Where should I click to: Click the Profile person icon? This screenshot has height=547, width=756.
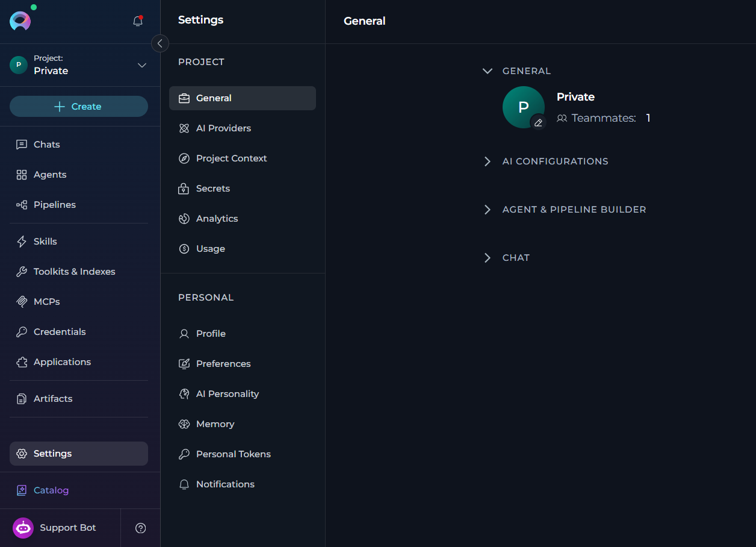[x=184, y=334]
